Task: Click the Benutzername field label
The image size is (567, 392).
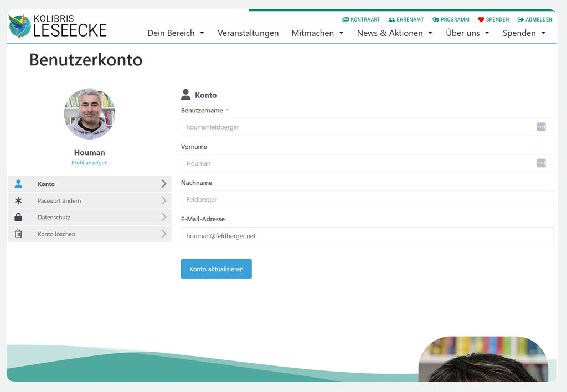Action: 202,110
